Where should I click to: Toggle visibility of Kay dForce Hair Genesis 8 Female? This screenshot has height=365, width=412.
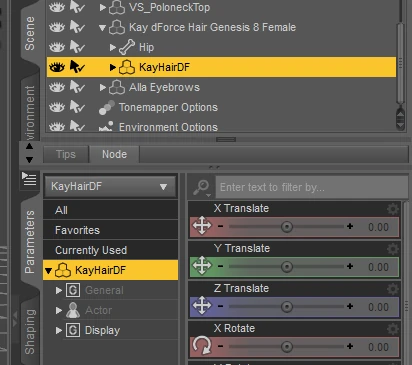click(x=57, y=27)
